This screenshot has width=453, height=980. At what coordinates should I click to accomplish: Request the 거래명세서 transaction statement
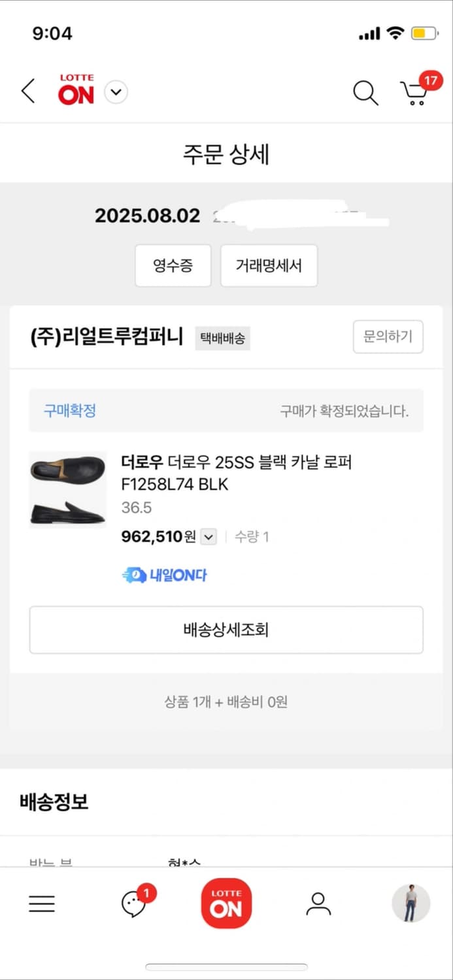click(269, 265)
